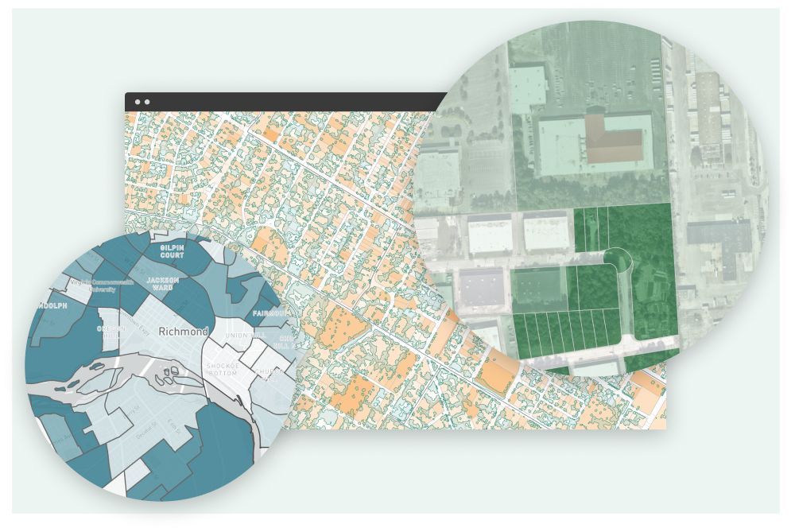Click the Gilpin Court neighborhood label

pos(172,251)
